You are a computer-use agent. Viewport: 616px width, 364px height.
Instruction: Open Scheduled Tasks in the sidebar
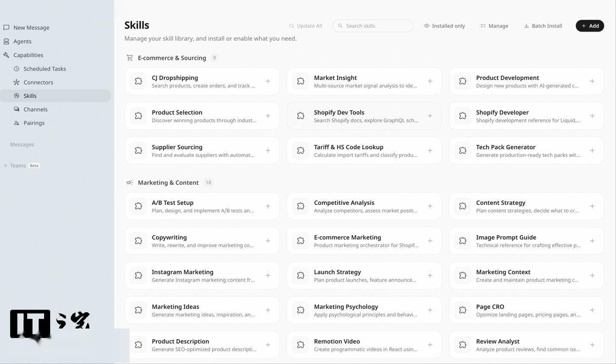tap(44, 69)
